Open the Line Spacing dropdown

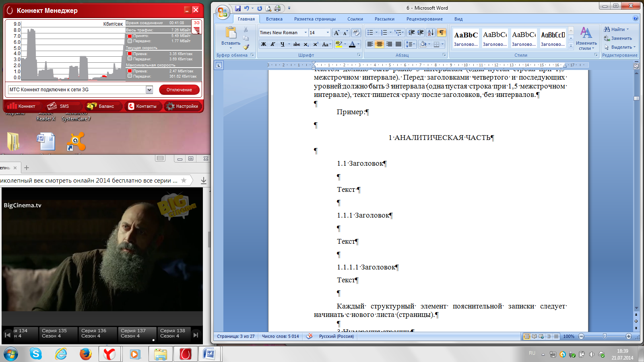pos(410,44)
